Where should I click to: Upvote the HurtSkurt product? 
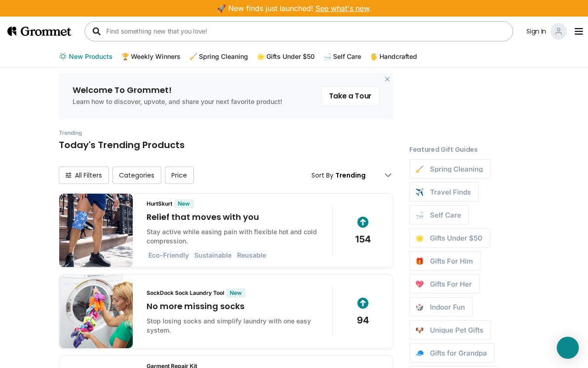coord(363,222)
